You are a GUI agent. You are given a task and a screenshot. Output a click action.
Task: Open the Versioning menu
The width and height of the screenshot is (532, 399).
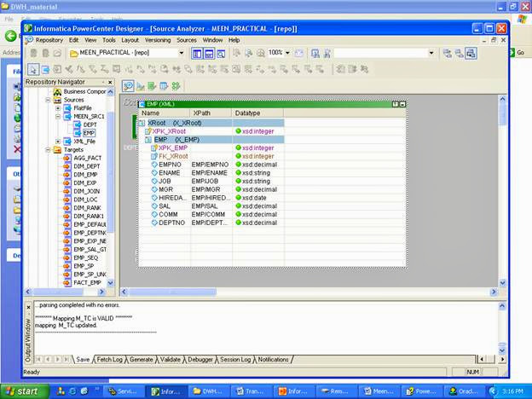pyautogui.click(x=158, y=40)
